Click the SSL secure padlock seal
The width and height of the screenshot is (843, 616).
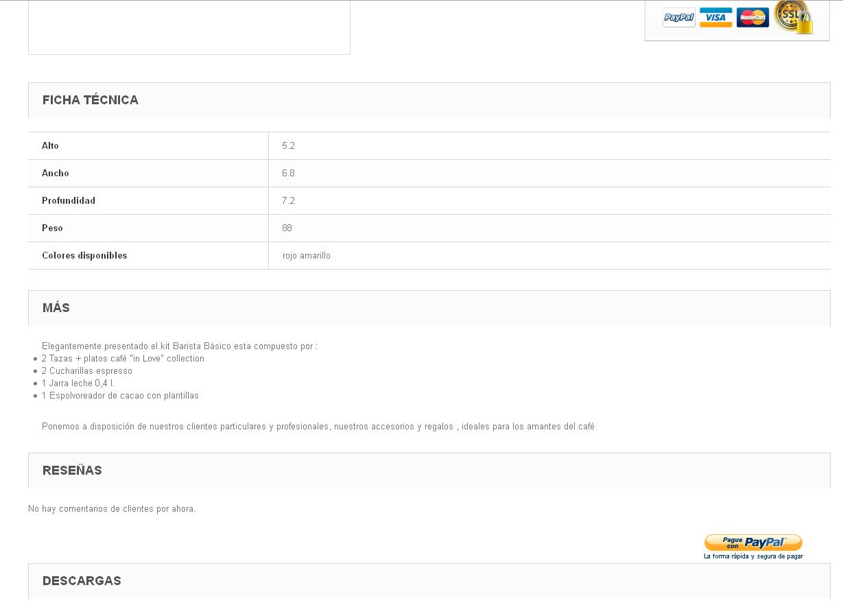coord(793,16)
